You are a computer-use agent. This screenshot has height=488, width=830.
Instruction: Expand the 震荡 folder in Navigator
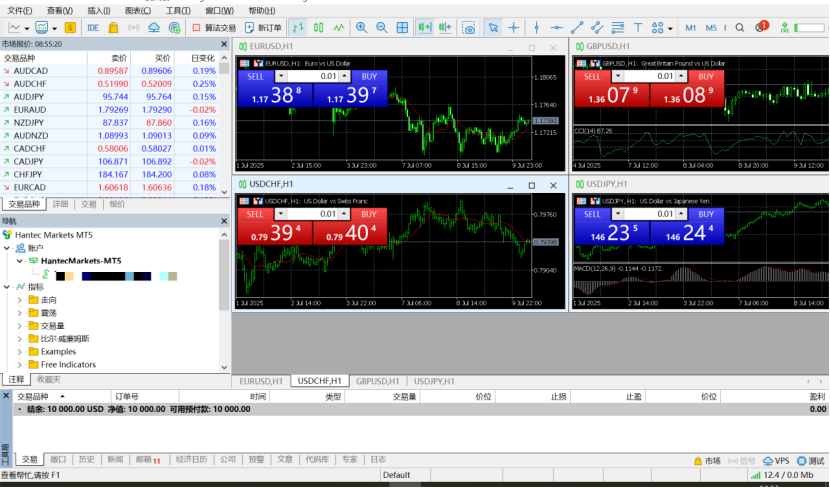[x=20, y=313]
